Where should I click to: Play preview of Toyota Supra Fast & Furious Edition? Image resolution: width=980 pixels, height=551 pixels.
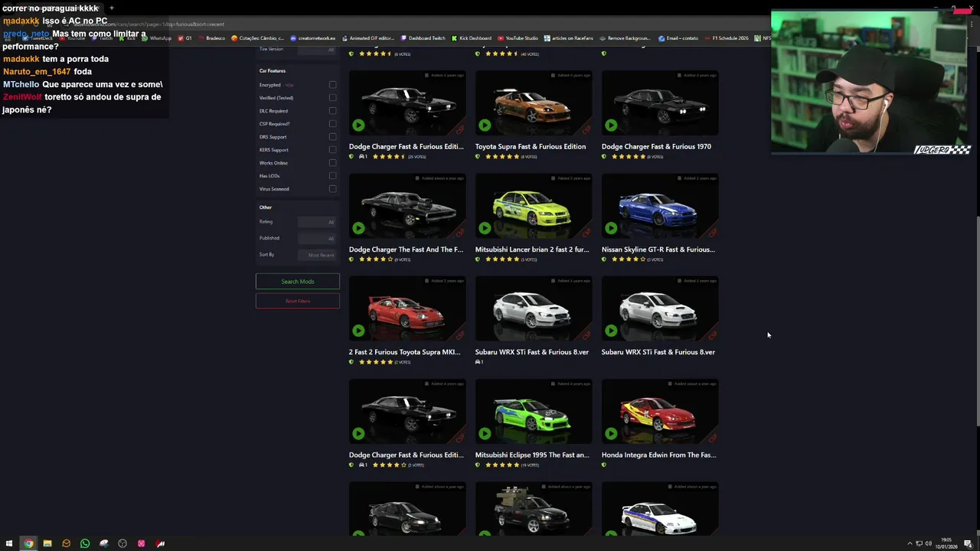coord(485,125)
